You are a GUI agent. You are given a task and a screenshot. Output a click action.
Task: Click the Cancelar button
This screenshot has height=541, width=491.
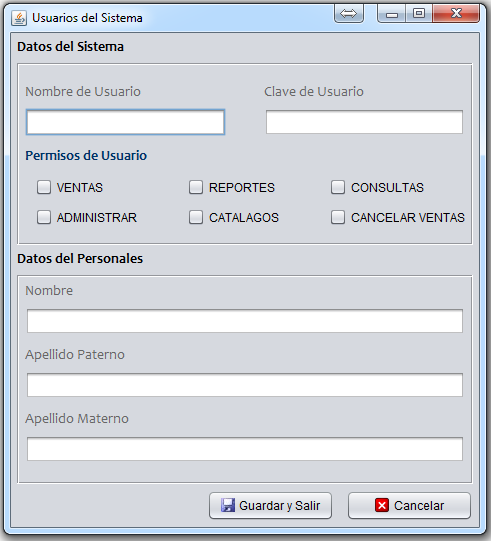(x=409, y=505)
